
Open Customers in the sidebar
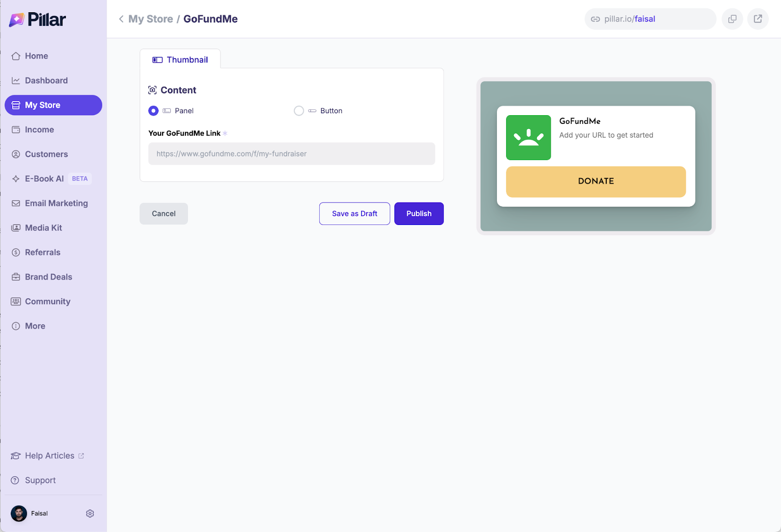click(x=53, y=154)
